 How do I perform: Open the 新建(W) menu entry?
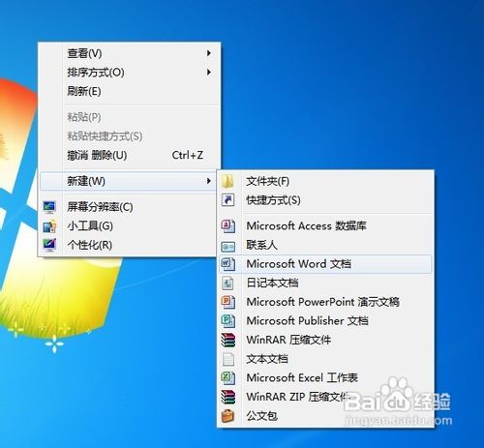(129, 181)
